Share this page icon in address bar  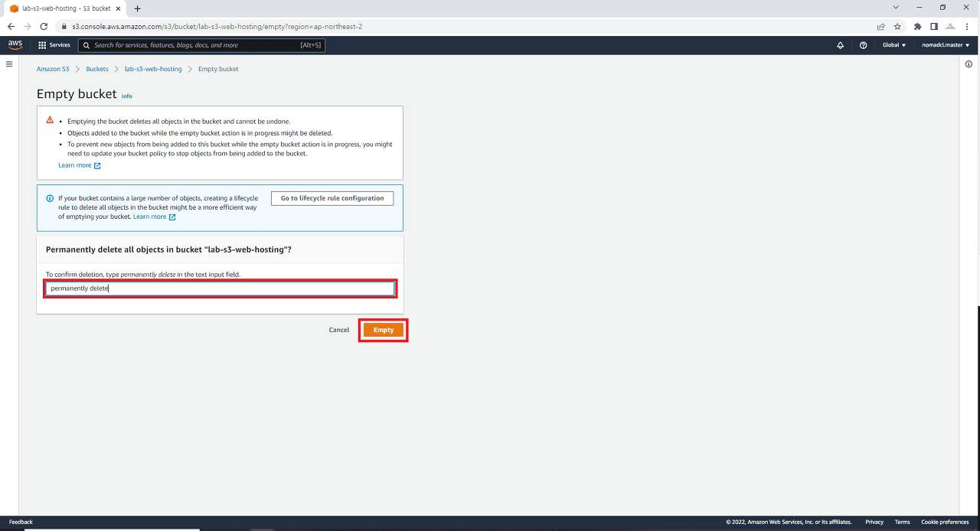point(881,26)
